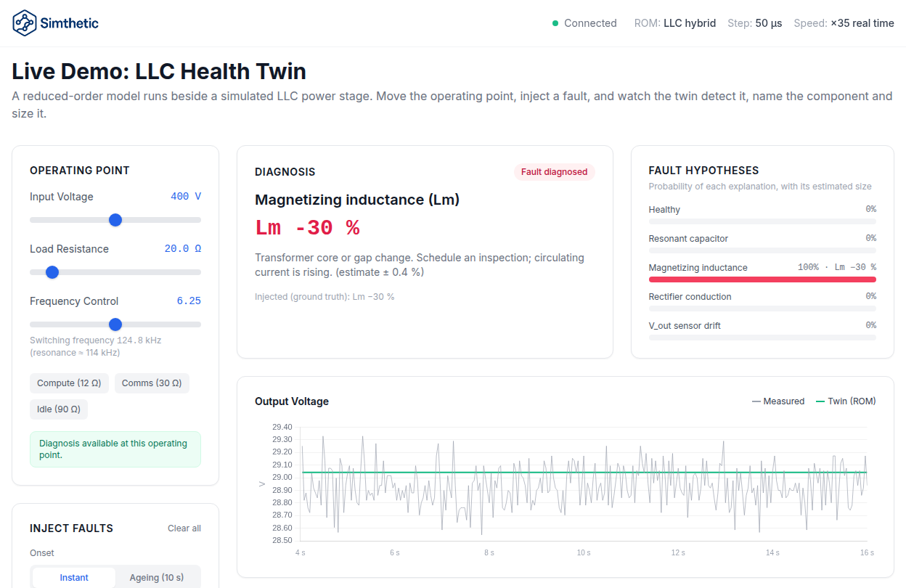Image resolution: width=906 pixels, height=588 pixels.
Task: Click the Speed: ×35 real time status
Action: click(x=844, y=23)
